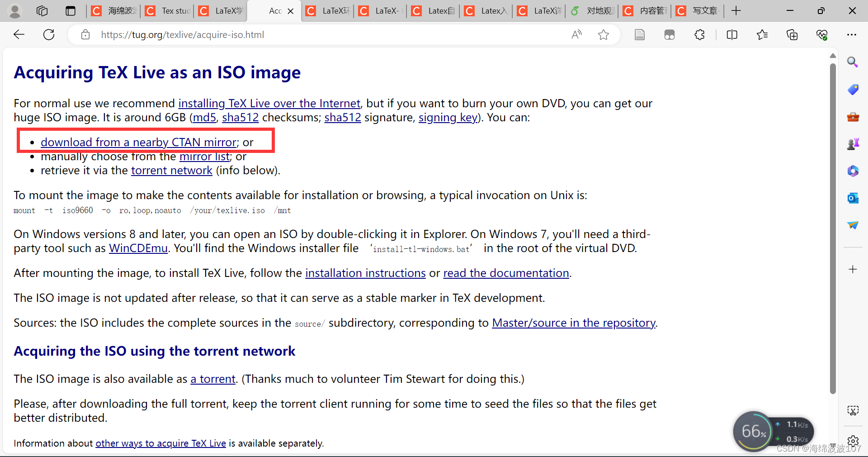Open Browser essentials heart icon

(822, 34)
